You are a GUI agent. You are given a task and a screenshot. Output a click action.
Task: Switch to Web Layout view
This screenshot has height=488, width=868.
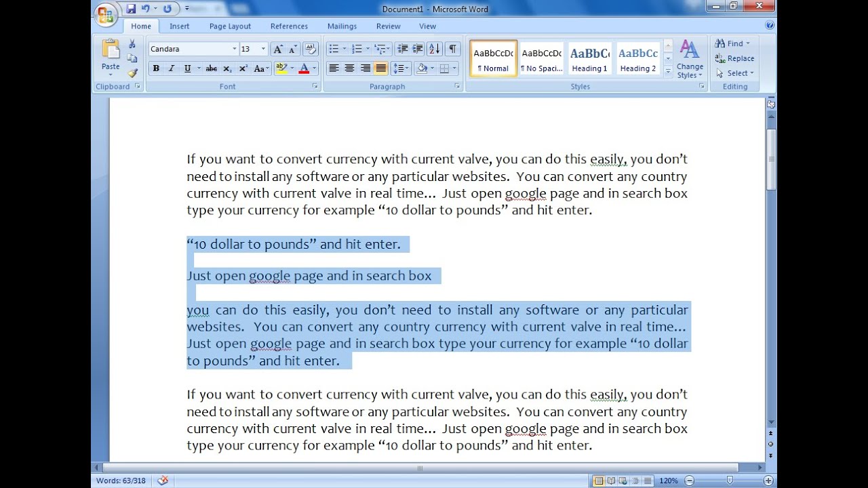(x=624, y=481)
